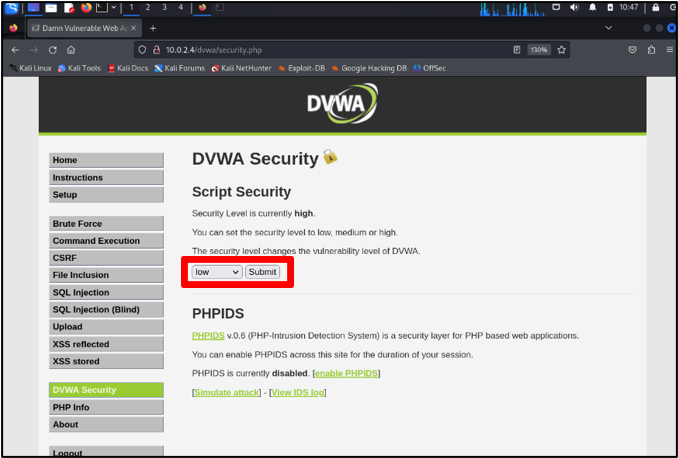
Task: Click the enable PHPIDS link
Action: [x=346, y=373]
